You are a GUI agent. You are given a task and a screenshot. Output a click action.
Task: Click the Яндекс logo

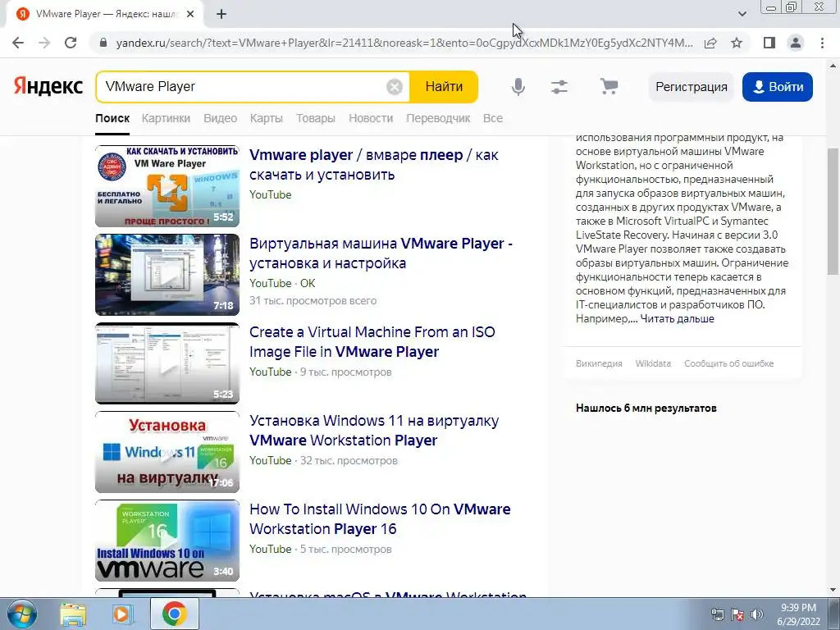(48, 86)
